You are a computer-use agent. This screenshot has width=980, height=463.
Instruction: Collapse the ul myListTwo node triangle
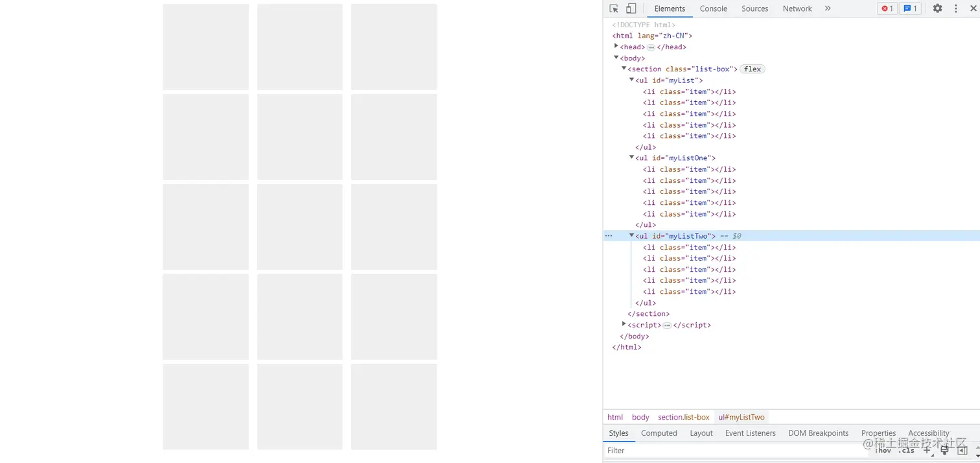632,235
